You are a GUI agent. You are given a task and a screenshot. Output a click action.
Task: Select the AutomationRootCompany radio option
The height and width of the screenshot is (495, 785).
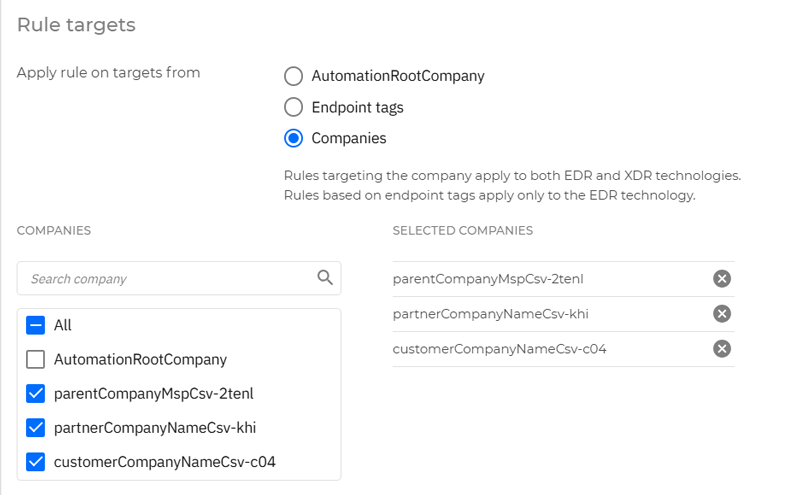click(x=293, y=76)
